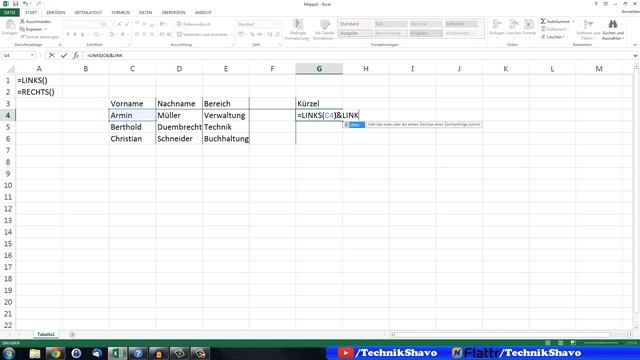Click Format übertragen painter
This screenshot has height=360, width=640.
(x=40, y=37)
